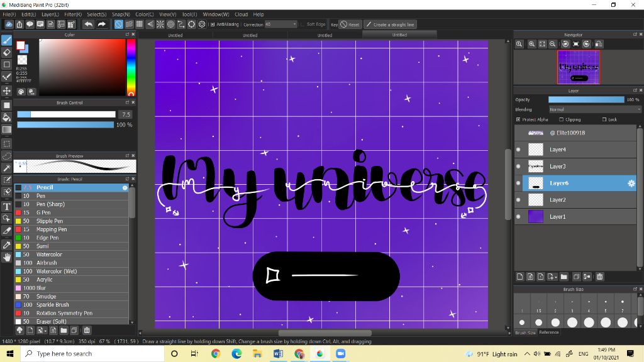Screen dimensions: 644x362
Task: Click the Redo arrow in toolbar
Action: coord(101,25)
